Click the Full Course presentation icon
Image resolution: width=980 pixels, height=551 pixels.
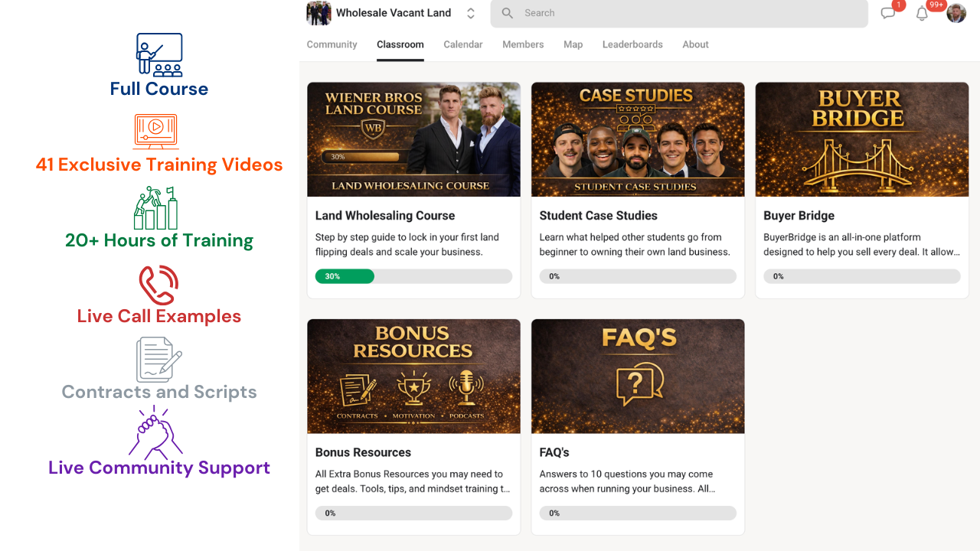[159, 55]
